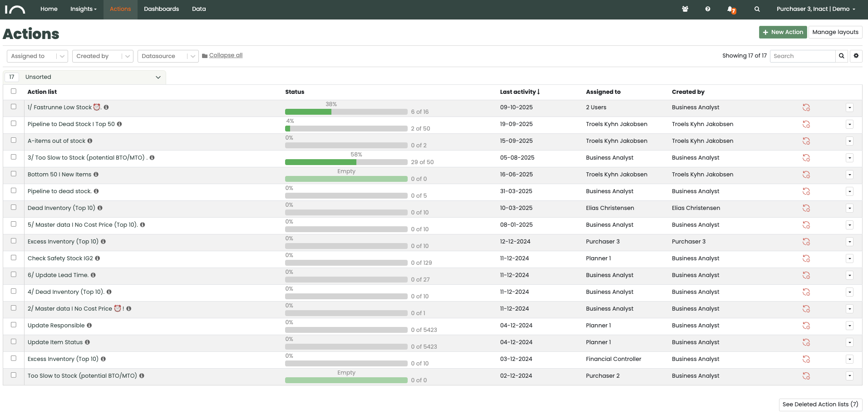
Task: Click the Inact logo in navbar
Action: click(x=15, y=9)
